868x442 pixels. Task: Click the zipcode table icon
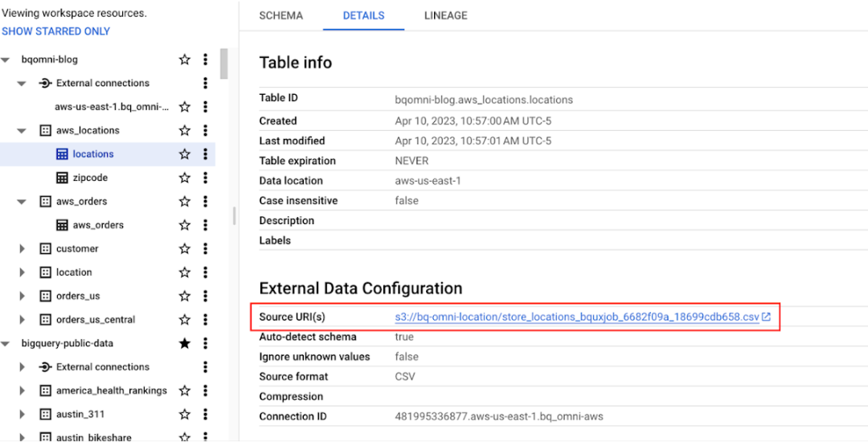pyautogui.click(x=62, y=178)
